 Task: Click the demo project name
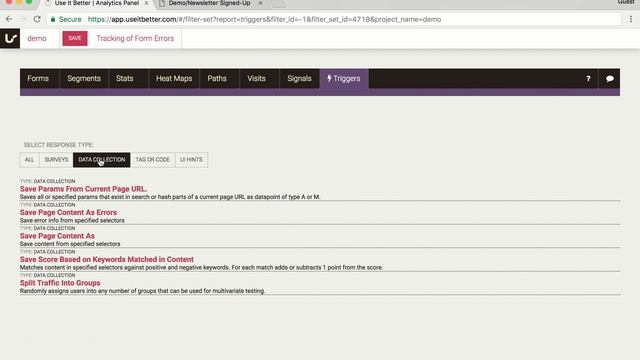[37, 38]
